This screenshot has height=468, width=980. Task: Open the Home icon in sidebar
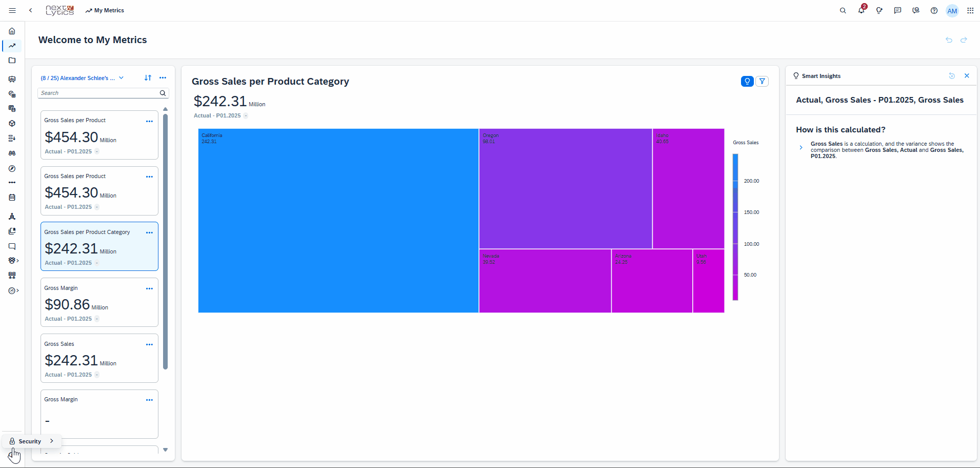coord(12,31)
